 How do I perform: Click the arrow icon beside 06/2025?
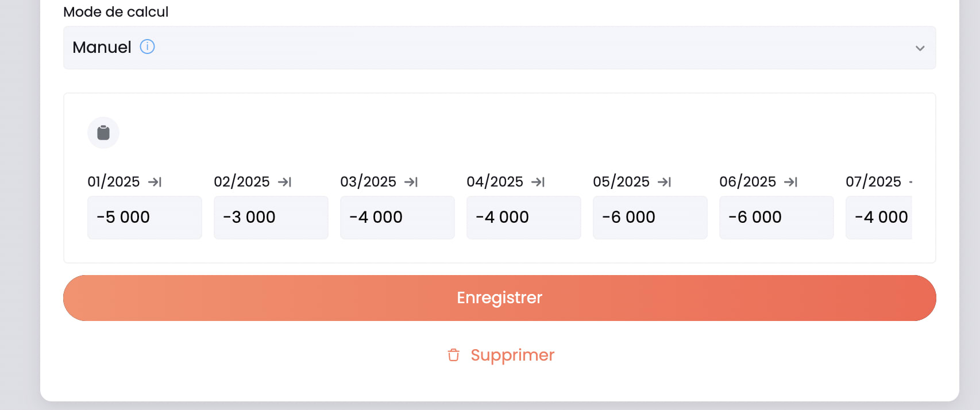[791, 182]
